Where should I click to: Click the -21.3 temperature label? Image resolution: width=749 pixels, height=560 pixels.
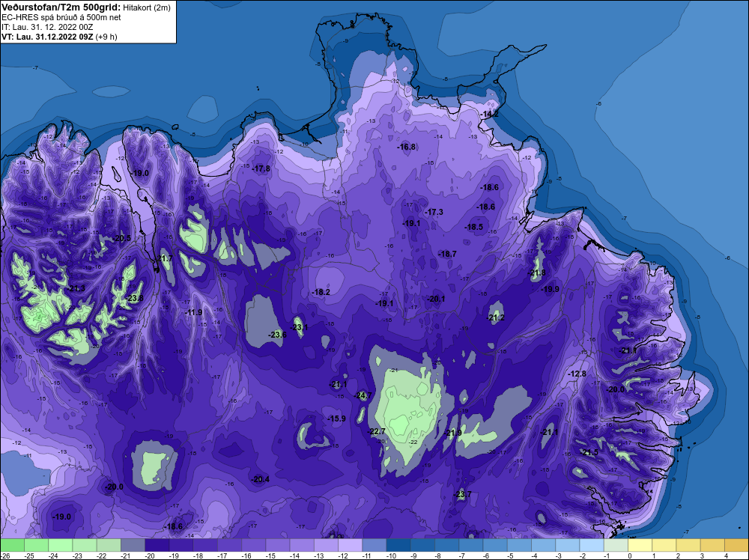click(x=76, y=288)
